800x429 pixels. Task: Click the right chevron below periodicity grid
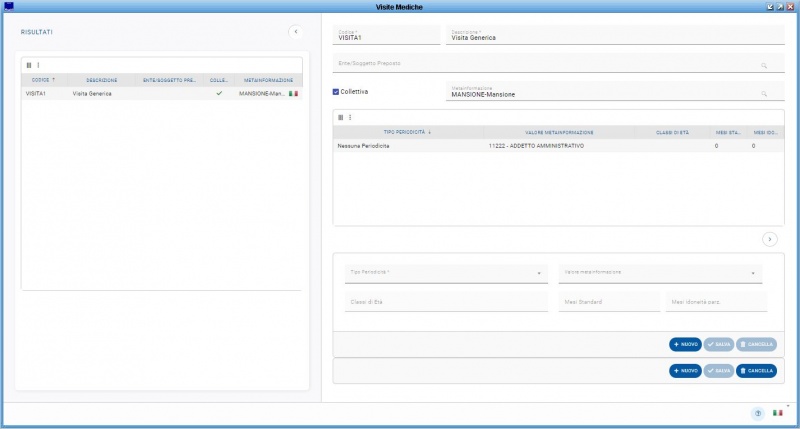(769, 239)
